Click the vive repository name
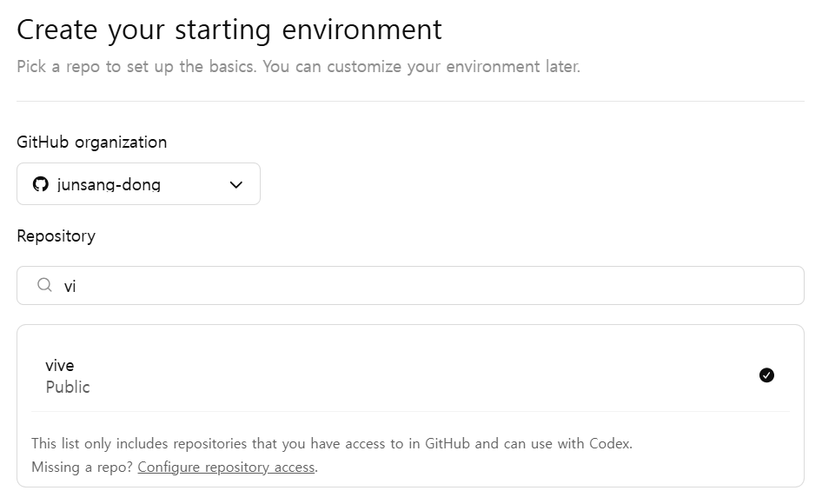 coord(60,366)
